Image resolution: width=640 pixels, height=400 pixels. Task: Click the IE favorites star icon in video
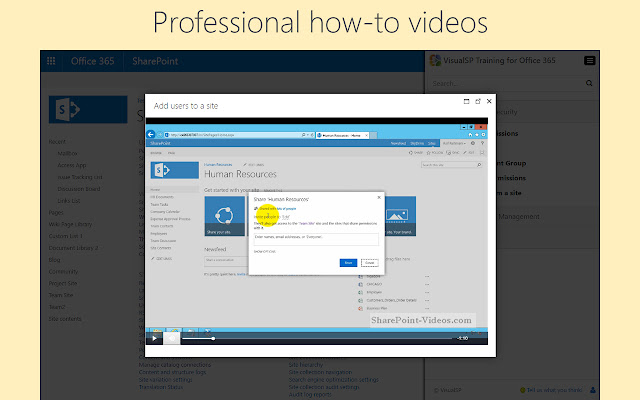(x=477, y=135)
